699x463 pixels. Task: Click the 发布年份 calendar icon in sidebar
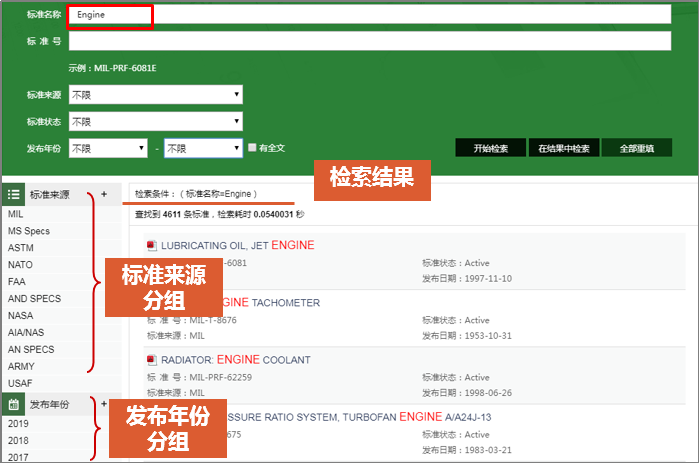point(14,404)
